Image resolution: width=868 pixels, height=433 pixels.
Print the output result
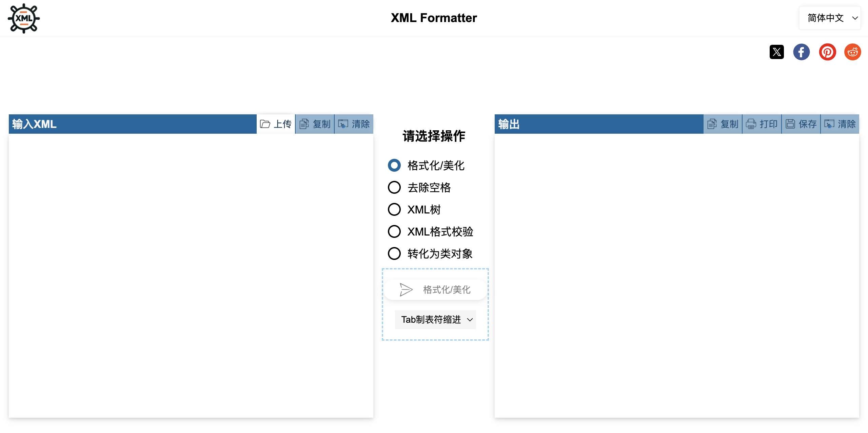[x=762, y=124]
